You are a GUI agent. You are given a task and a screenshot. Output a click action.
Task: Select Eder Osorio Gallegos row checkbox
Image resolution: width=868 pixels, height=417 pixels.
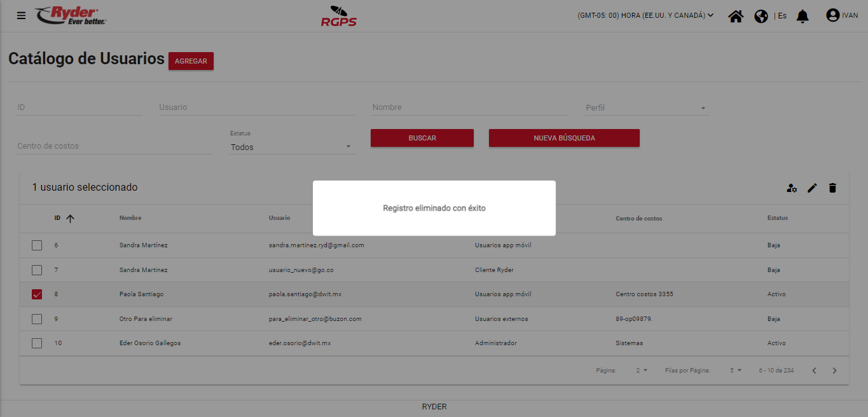pos(37,343)
